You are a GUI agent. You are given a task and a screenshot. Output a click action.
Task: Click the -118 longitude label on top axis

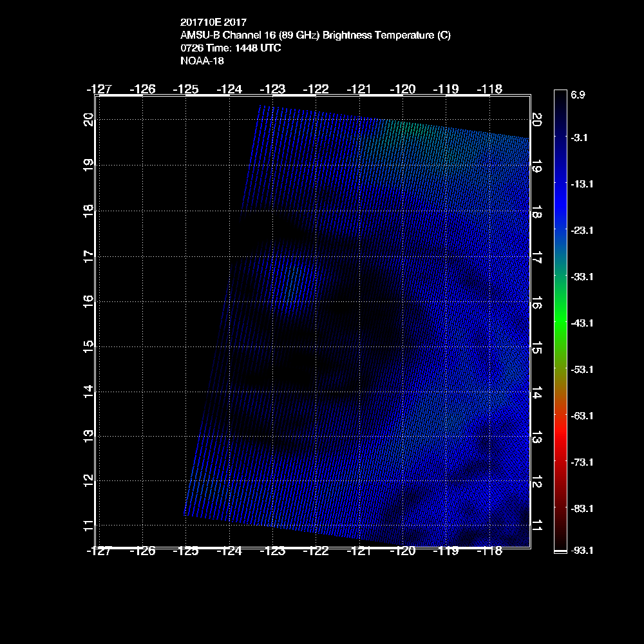(x=489, y=89)
